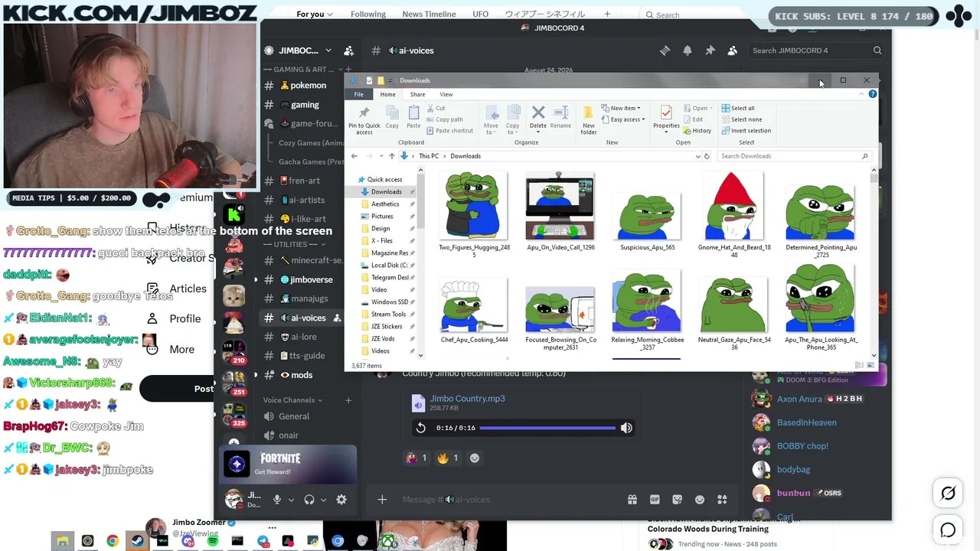Open Steam from the Windows taskbar
The width and height of the screenshot is (980, 551).
138,542
